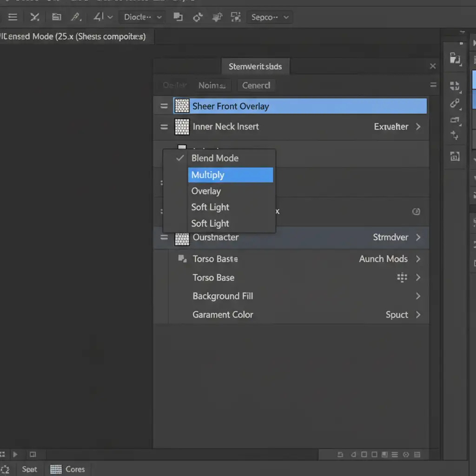Switch to the Cenerd tab

[256, 86]
